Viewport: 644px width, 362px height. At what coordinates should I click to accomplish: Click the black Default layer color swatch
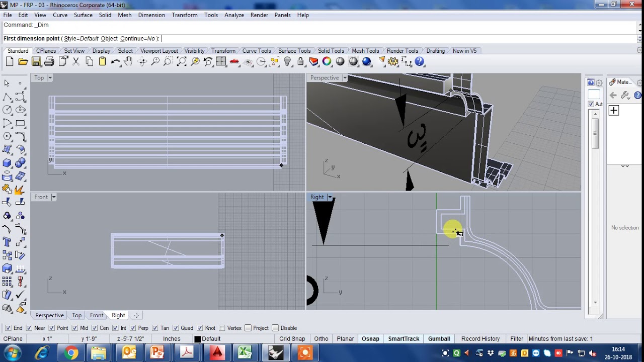(198, 339)
